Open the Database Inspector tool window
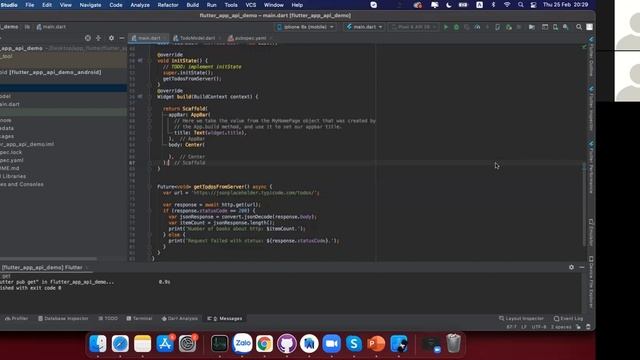 pos(63,318)
